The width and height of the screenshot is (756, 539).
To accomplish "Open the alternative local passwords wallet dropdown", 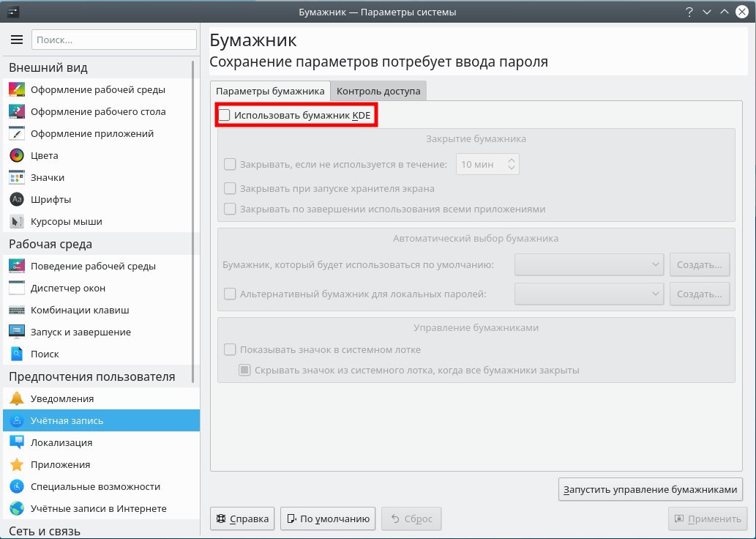I will click(589, 294).
